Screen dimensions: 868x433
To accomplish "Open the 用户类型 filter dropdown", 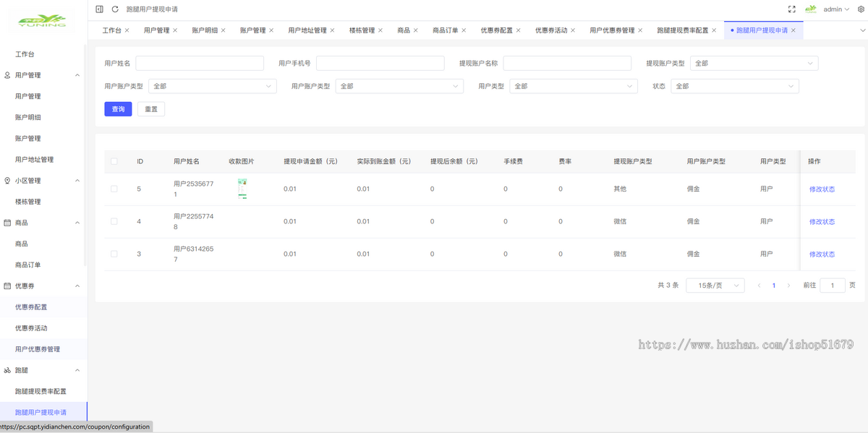I will click(574, 86).
